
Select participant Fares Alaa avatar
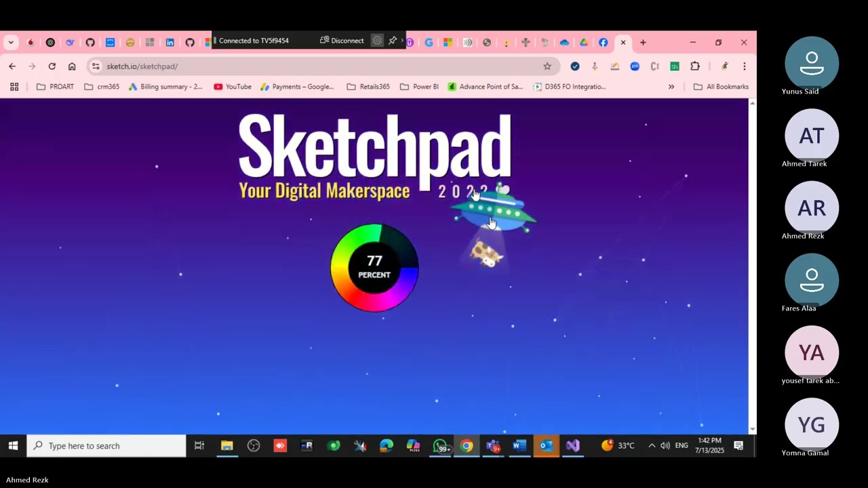point(812,280)
